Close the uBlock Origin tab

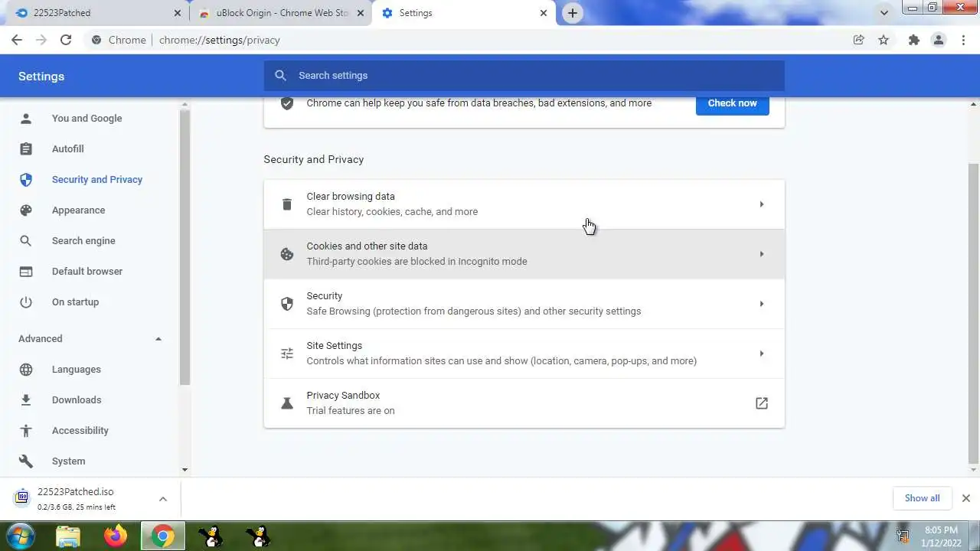(x=361, y=13)
